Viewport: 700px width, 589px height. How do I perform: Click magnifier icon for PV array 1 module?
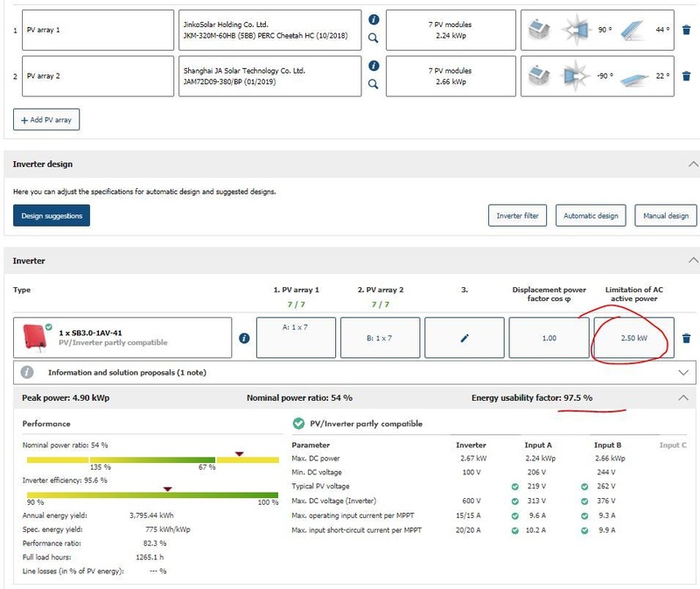[374, 39]
